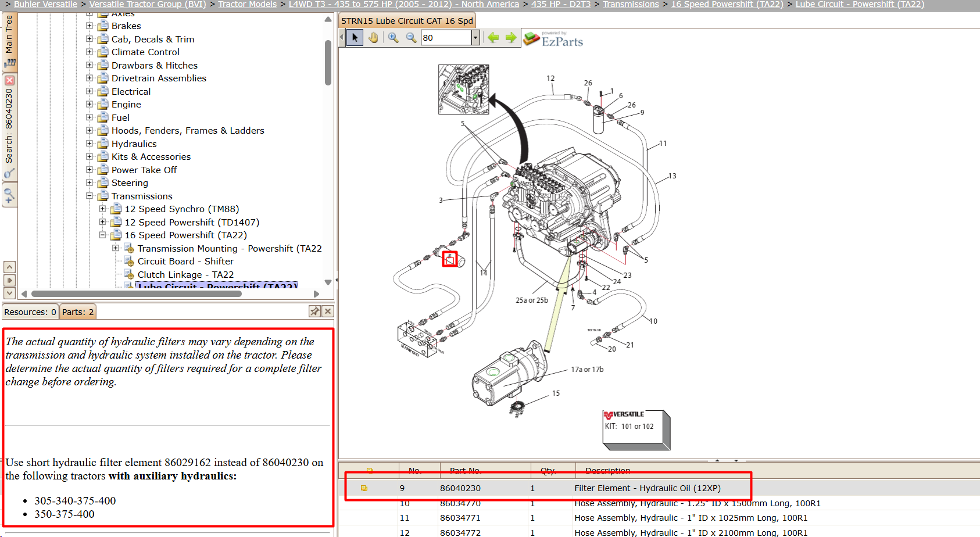
Task: Go to previous diagram with green left arrow
Action: [x=493, y=38]
